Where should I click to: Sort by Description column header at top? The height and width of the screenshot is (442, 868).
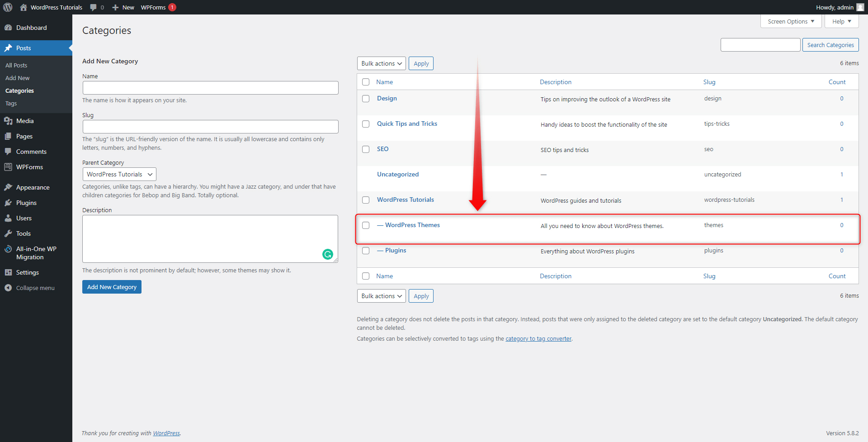[555, 82]
